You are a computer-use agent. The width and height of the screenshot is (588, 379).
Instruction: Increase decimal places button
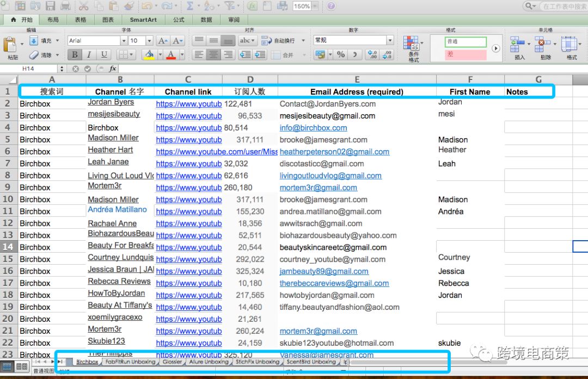tap(372, 55)
